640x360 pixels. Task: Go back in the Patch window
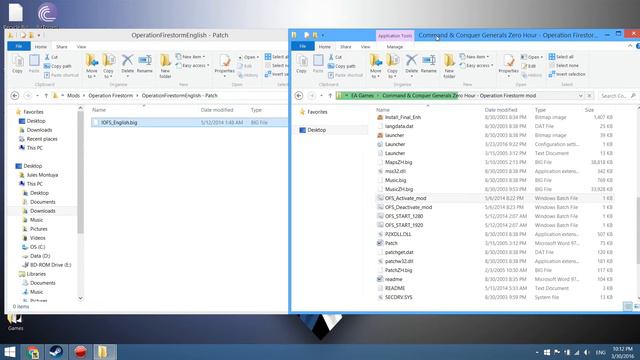15,96
